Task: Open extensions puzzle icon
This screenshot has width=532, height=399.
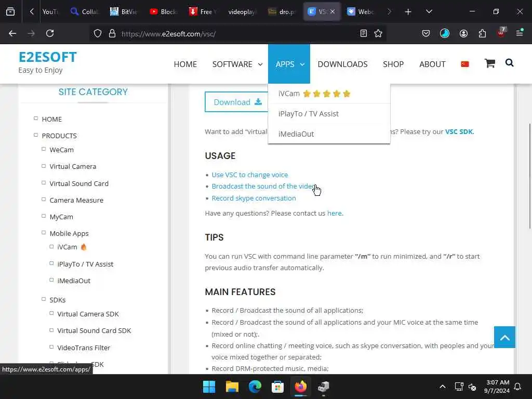Action: tap(482, 33)
